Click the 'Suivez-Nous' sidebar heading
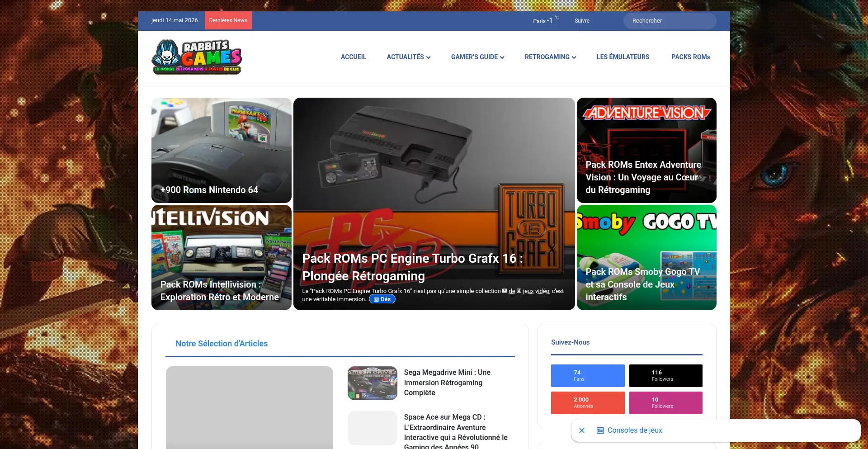This screenshot has height=449, width=868. click(570, 342)
